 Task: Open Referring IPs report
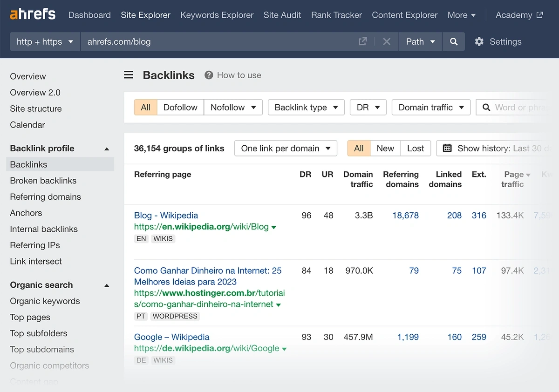pos(35,245)
